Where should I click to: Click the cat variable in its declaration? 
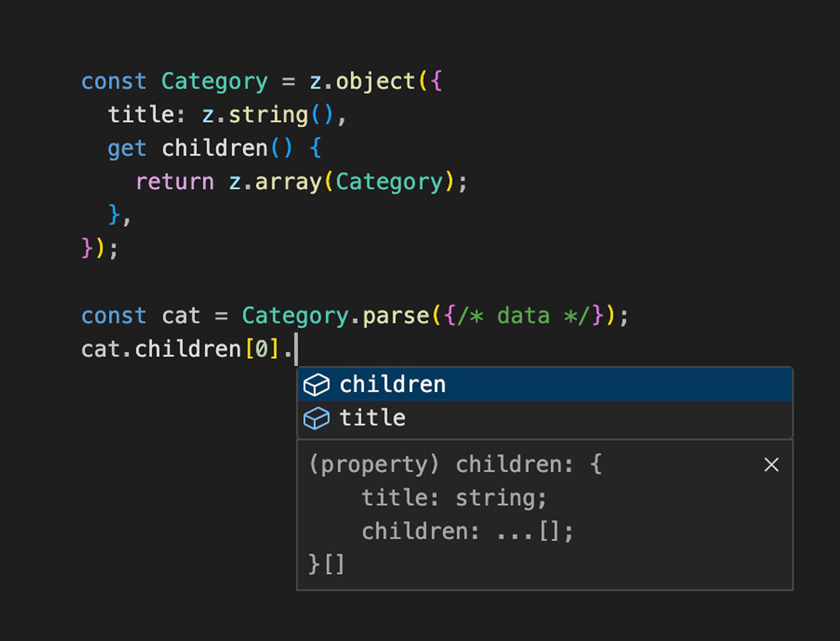point(180,316)
